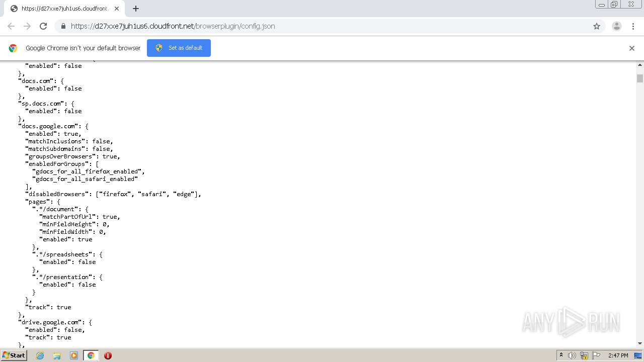The width and height of the screenshot is (644, 362).
Task: Click the "disabledBrowsers" line
Action: click(x=113, y=194)
